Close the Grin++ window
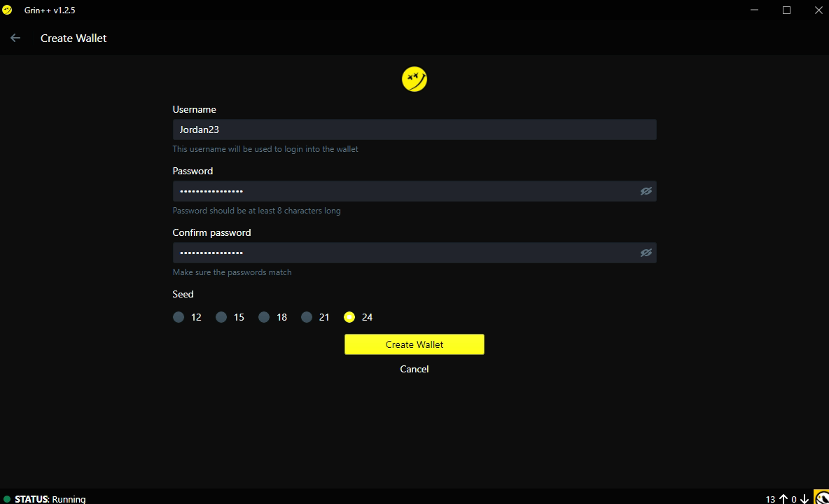 point(818,10)
